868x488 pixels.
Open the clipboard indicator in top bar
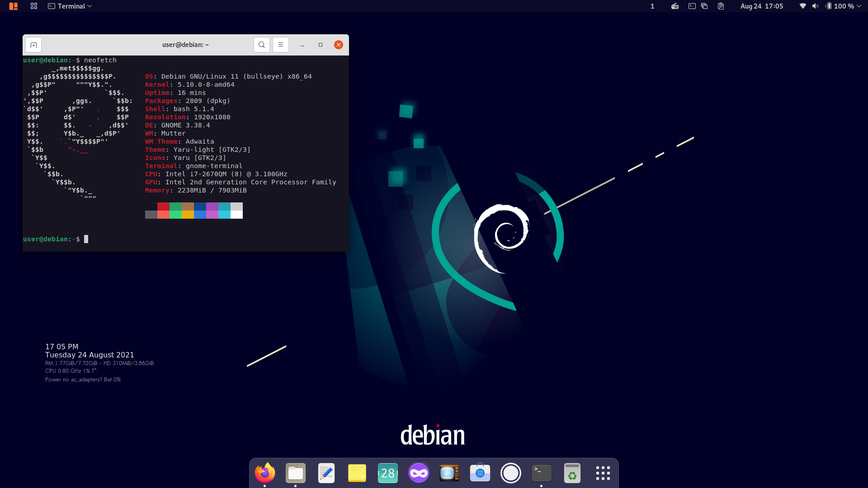click(721, 6)
